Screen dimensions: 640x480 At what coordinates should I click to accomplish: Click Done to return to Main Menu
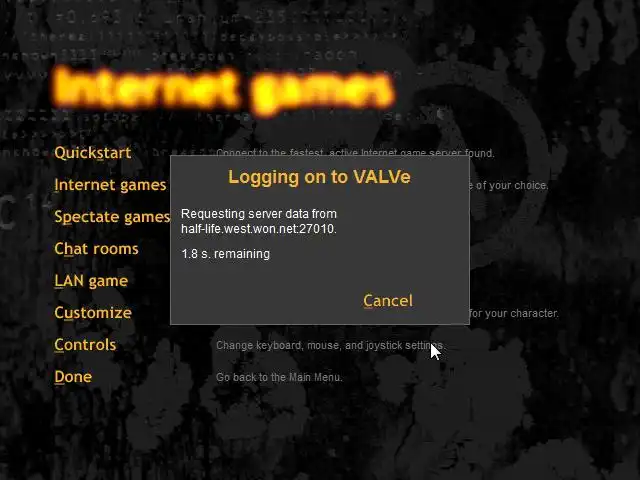(x=73, y=376)
